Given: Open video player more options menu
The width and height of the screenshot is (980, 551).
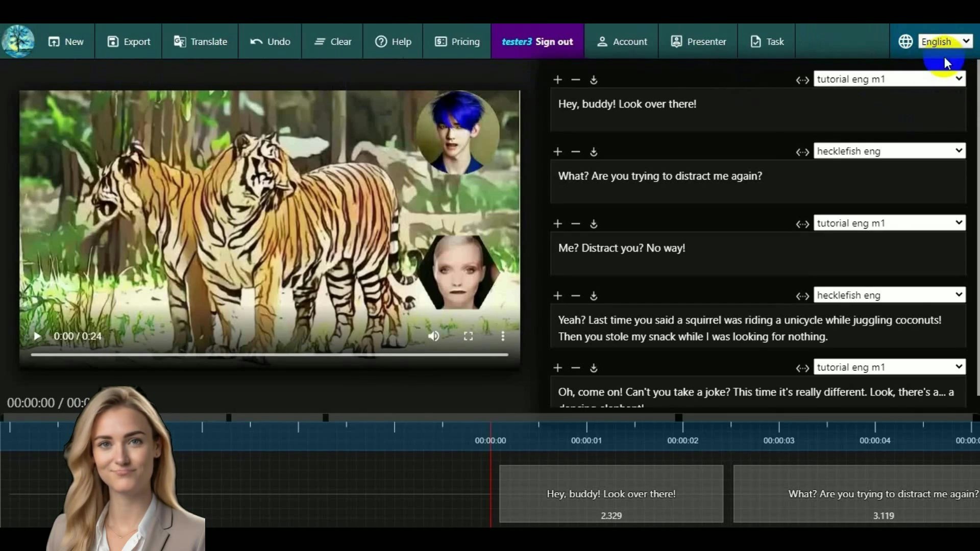Looking at the screenshot, I should (503, 336).
